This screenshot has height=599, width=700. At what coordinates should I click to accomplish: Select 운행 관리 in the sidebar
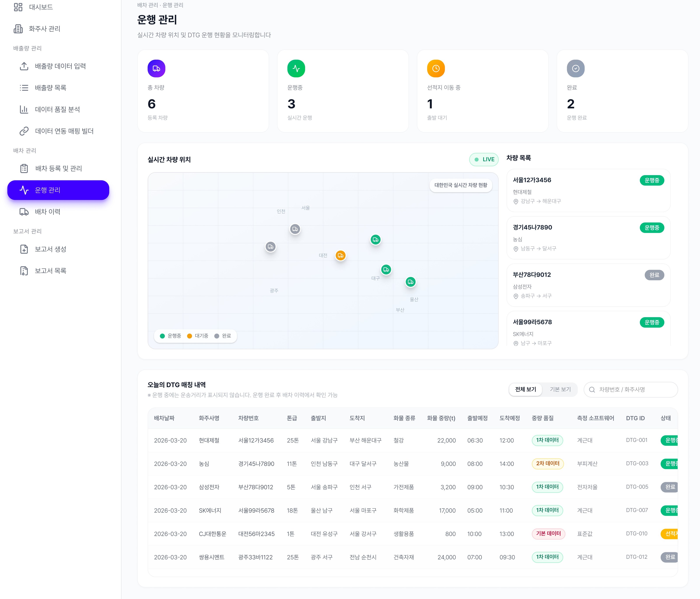(x=58, y=190)
